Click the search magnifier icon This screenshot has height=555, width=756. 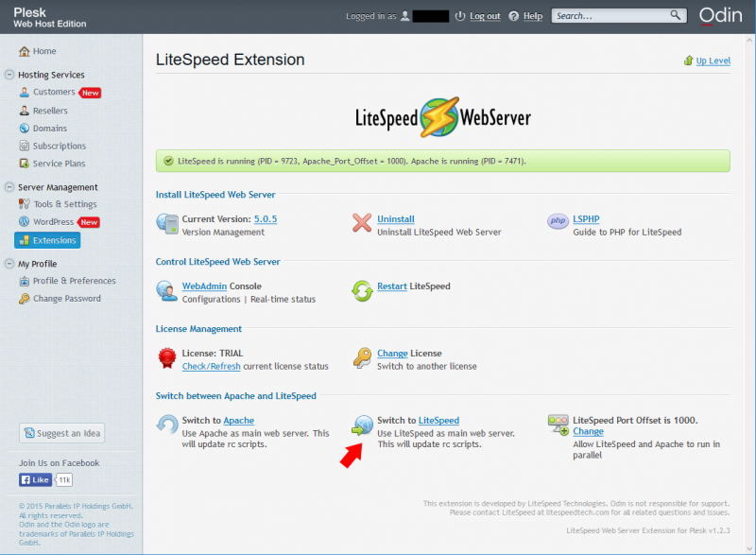point(676,15)
